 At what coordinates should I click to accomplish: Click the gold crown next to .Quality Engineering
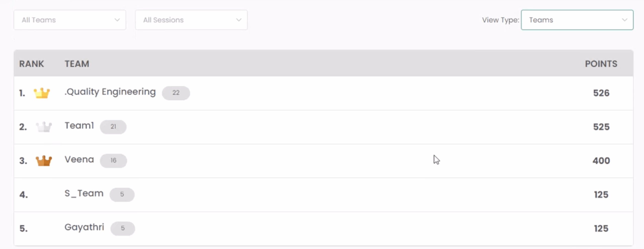coord(42,93)
